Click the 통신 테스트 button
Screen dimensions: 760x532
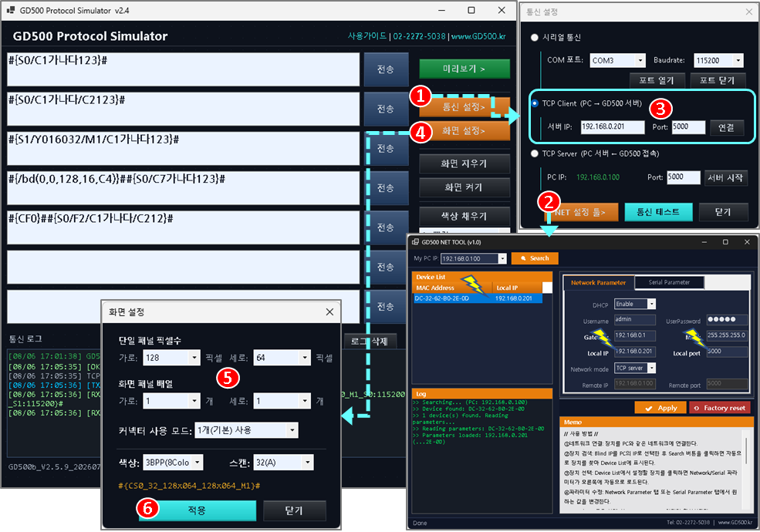click(x=658, y=212)
